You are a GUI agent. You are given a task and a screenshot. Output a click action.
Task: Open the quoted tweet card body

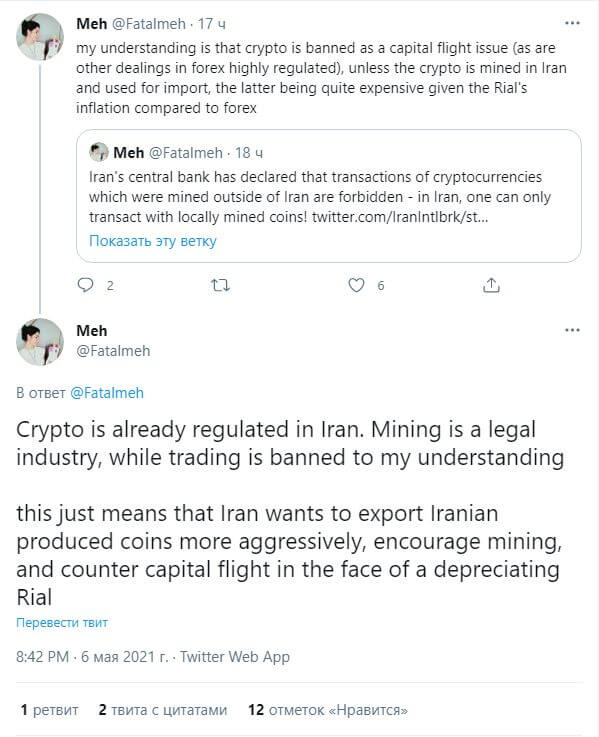[x=329, y=196]
